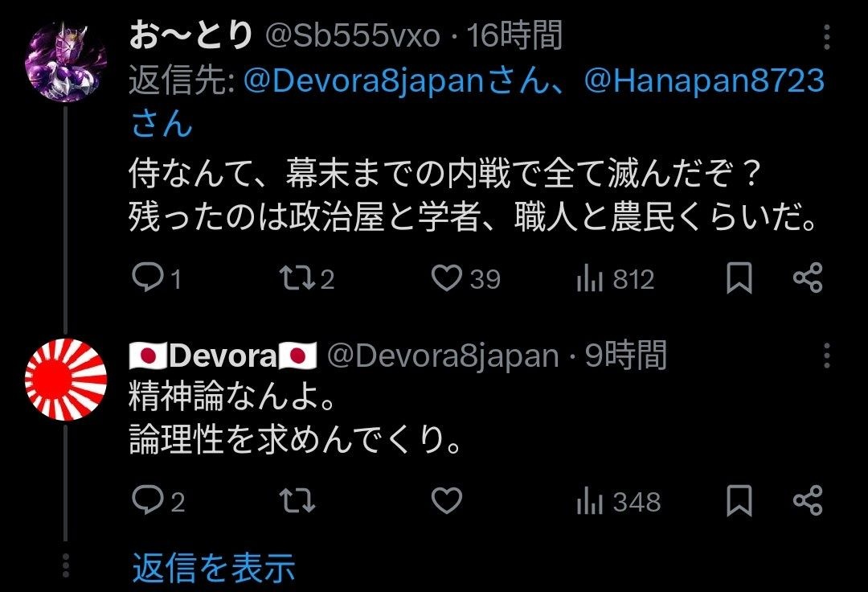The image size is (868, 592).
Task: Like the tweet with 39 likes
Action: click(446, 278)
